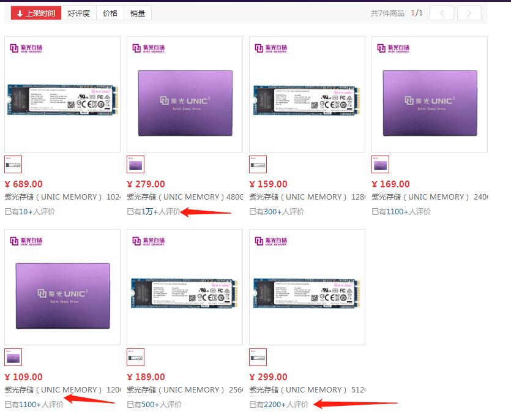Image resolution: width=511 pixels, height=420 pixels.
Task: Select small thumbnail above ¥689.00 price
Action: click(13, 164)
